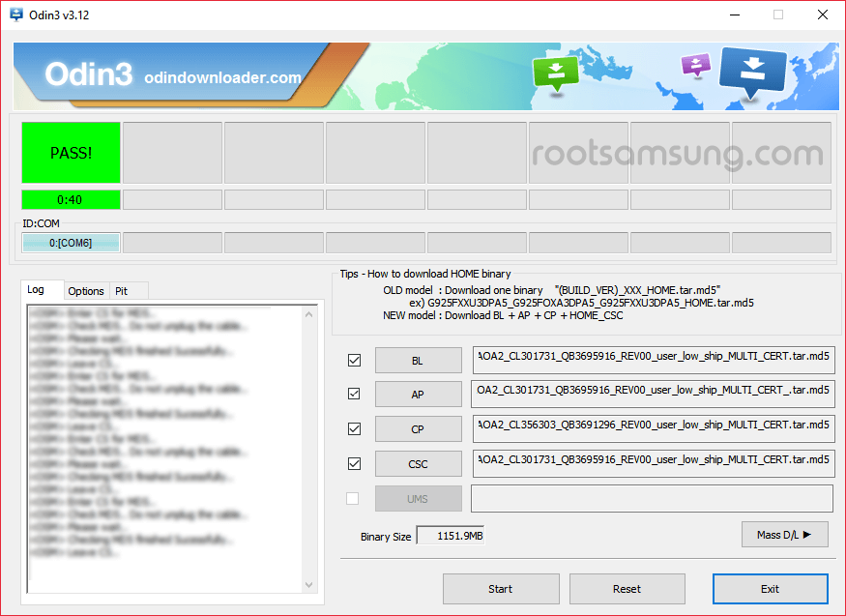Click the CSC file button

point(418,464)
